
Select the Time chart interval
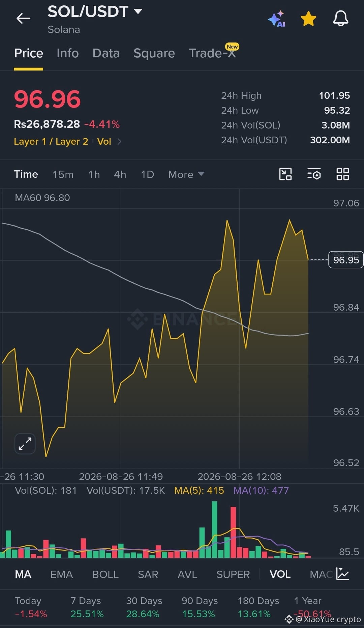26,174
